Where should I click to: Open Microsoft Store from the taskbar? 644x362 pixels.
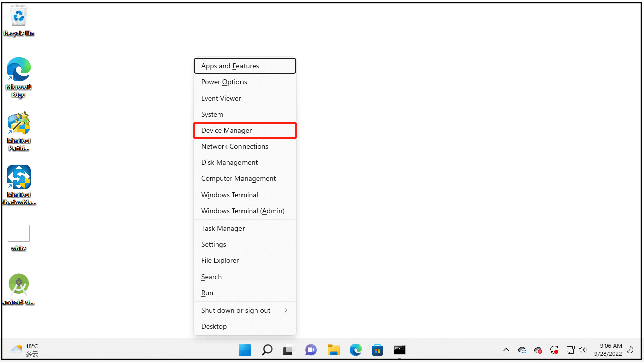pos(377,350)
